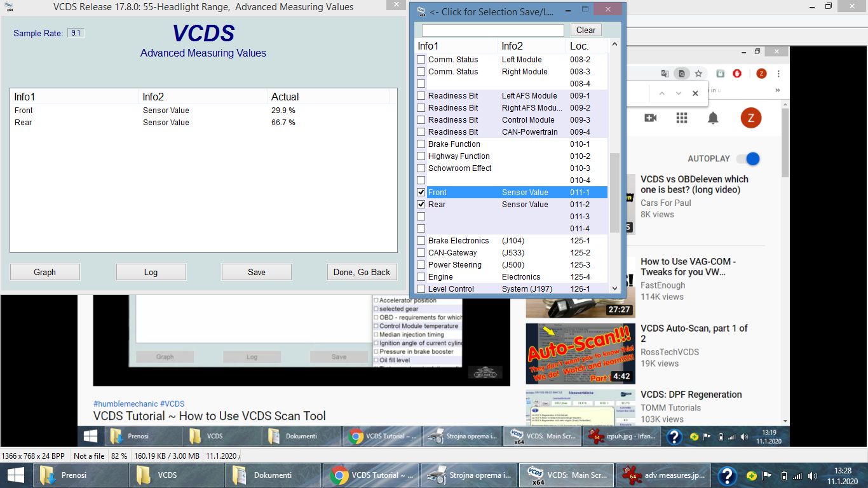The height and width of the screenshot is (488, 868).
Task: Open the 'VCDS: DPF Regeneration' video link
Action: (691, 395)
